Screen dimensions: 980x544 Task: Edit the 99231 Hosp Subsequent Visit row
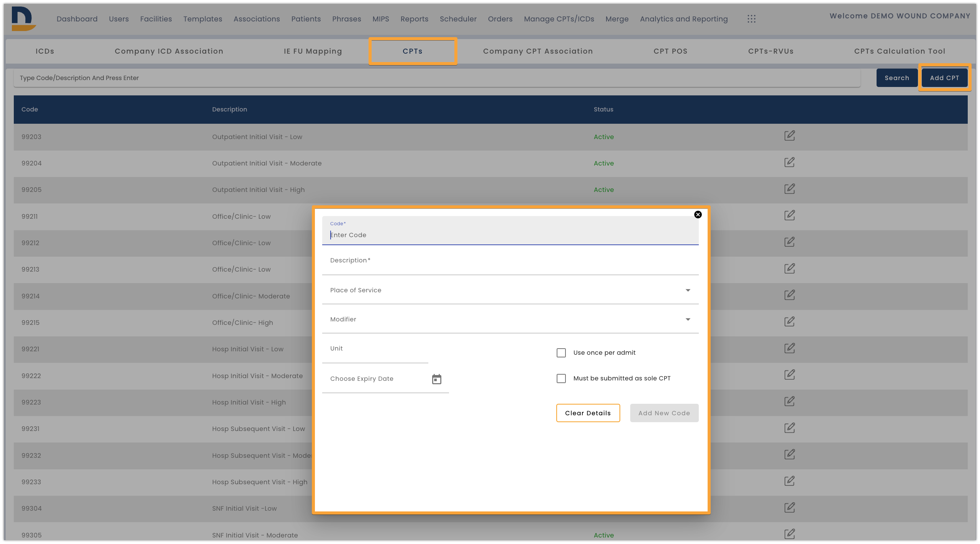point(789,428)
